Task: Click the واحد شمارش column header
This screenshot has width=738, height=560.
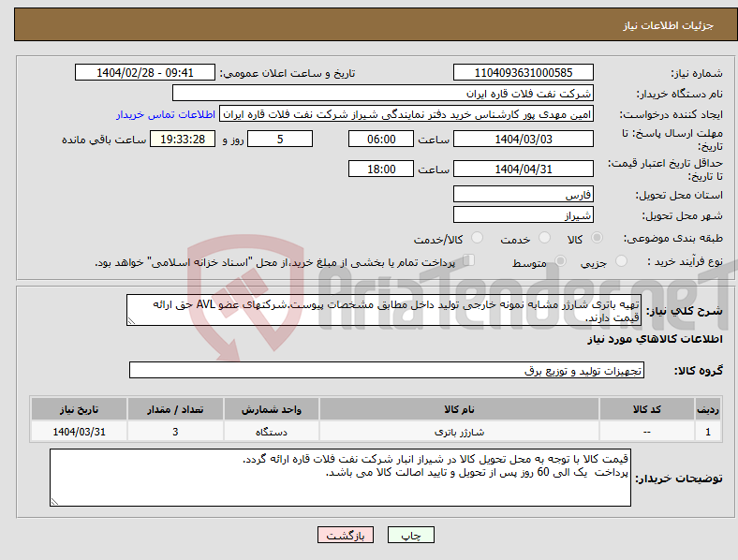Action: tap(272, 409)
